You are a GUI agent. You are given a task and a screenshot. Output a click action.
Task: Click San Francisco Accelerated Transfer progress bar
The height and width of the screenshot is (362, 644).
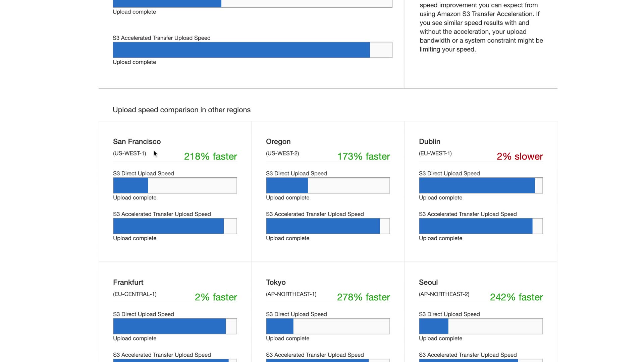tap(175, 226)
